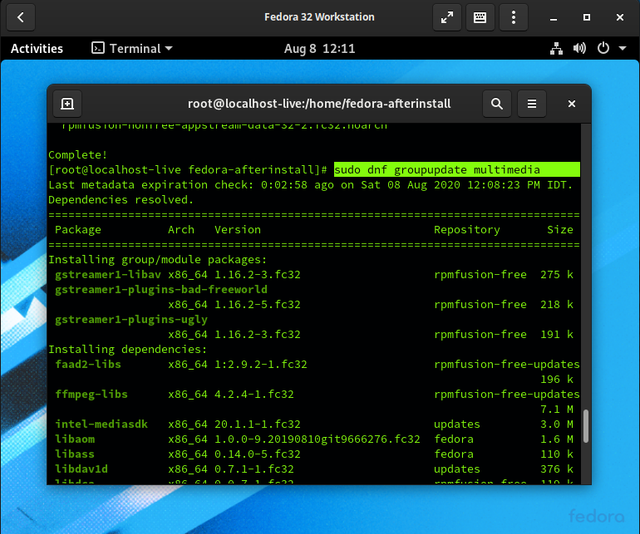Close the terminal window

click(571, 104)
